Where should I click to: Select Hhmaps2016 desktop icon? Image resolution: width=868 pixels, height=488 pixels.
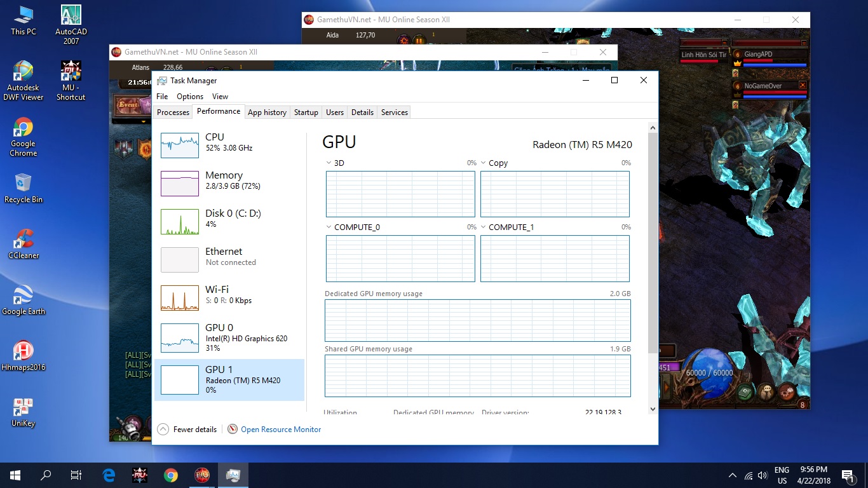tap(23, 356)
